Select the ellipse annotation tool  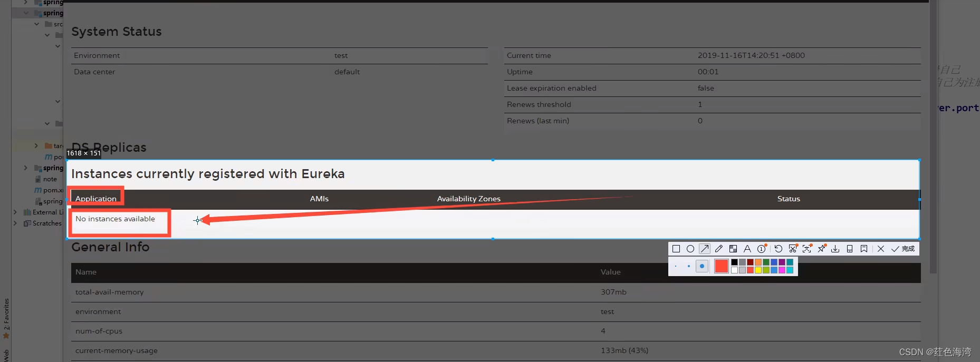(x=690, y=249)
